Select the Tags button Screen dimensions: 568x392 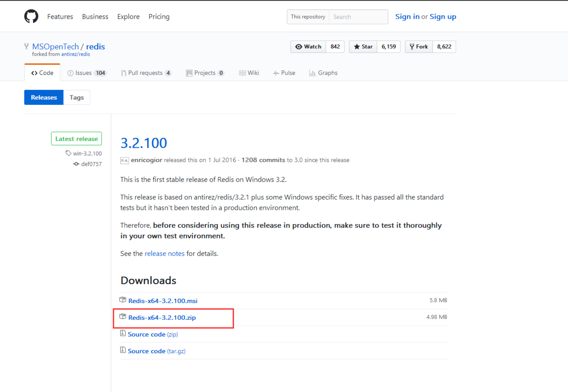point(77,98)
